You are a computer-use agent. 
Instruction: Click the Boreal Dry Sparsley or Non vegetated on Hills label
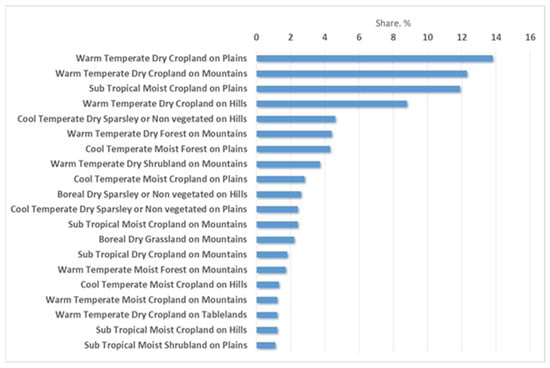pos(152,194)
